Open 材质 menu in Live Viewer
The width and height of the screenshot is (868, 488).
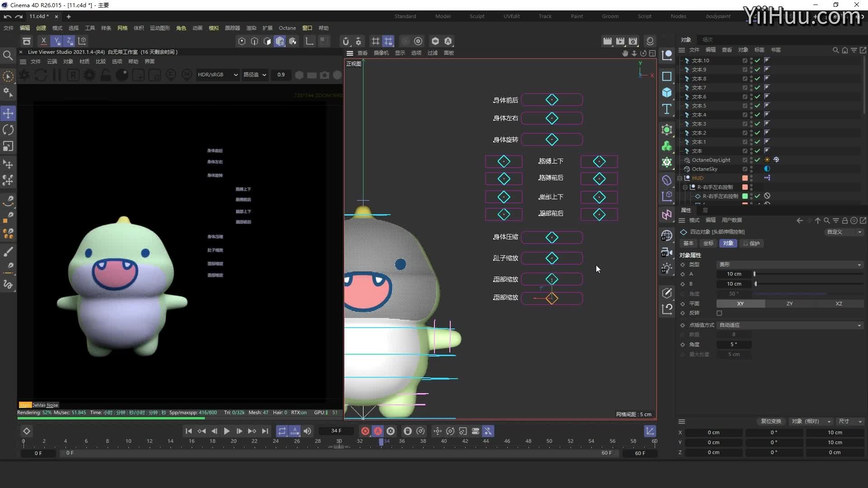coord(85,61)
